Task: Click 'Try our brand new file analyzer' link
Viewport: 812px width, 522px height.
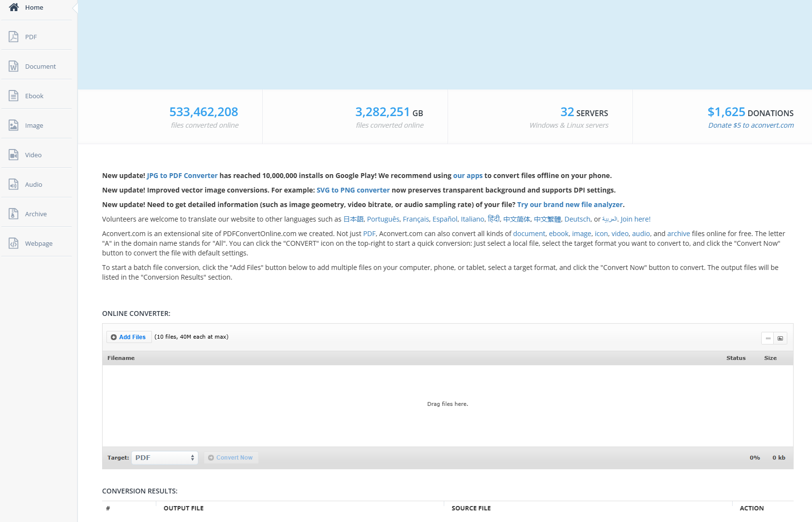Action: pyautogui.click(x=570, y=205)
